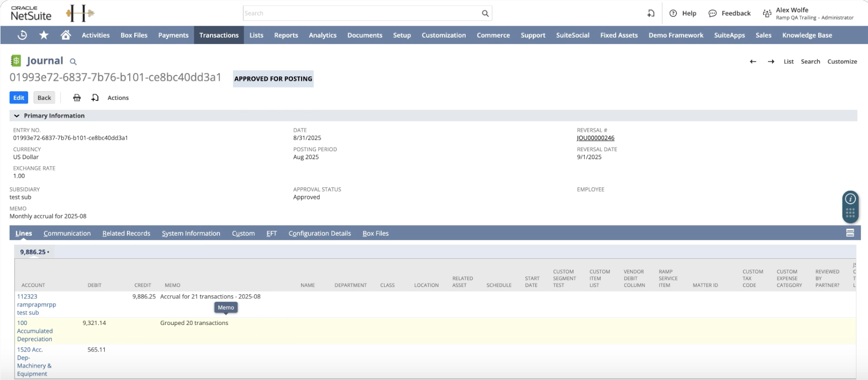Click the Grouped 20 transactions memo cell
Screen dimensions: 868x380
[194, 323]
